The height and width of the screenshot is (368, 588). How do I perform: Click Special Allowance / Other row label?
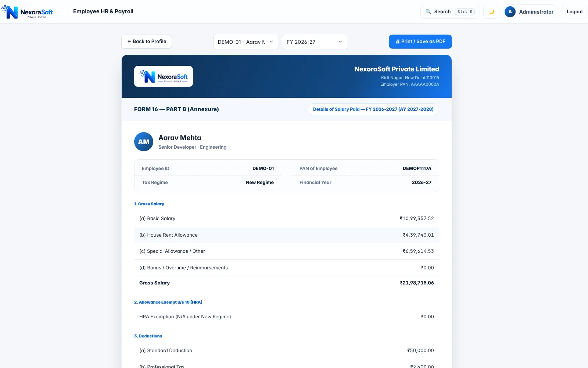pyautogui.click(x=172, y=251)
